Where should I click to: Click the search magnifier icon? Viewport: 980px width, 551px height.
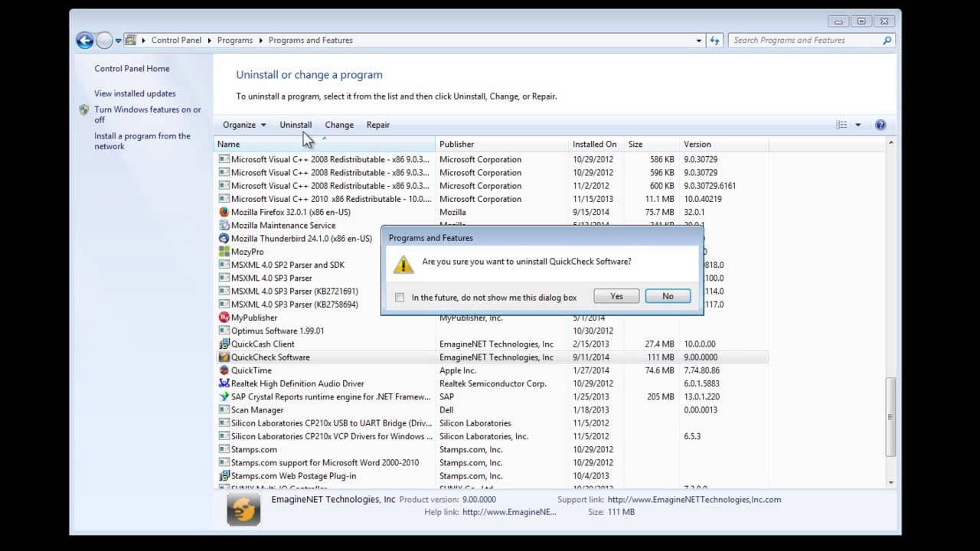pyautogui.click(x=887, y=41)
